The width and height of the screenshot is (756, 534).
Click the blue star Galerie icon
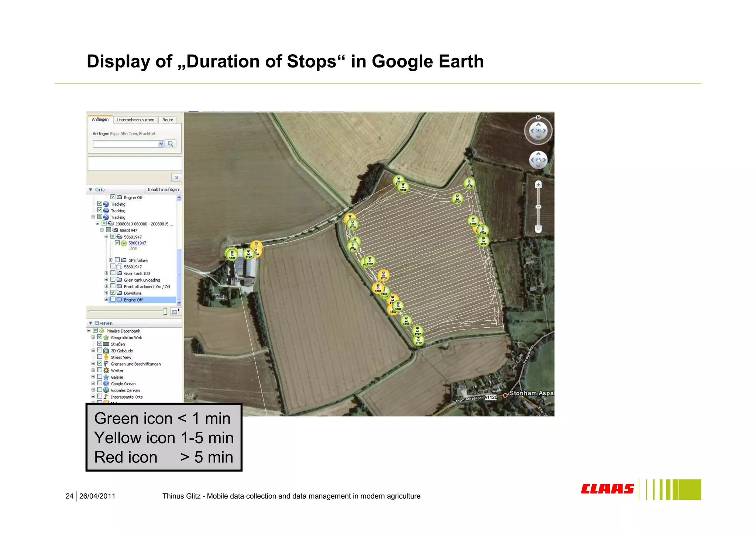[106, 377]
